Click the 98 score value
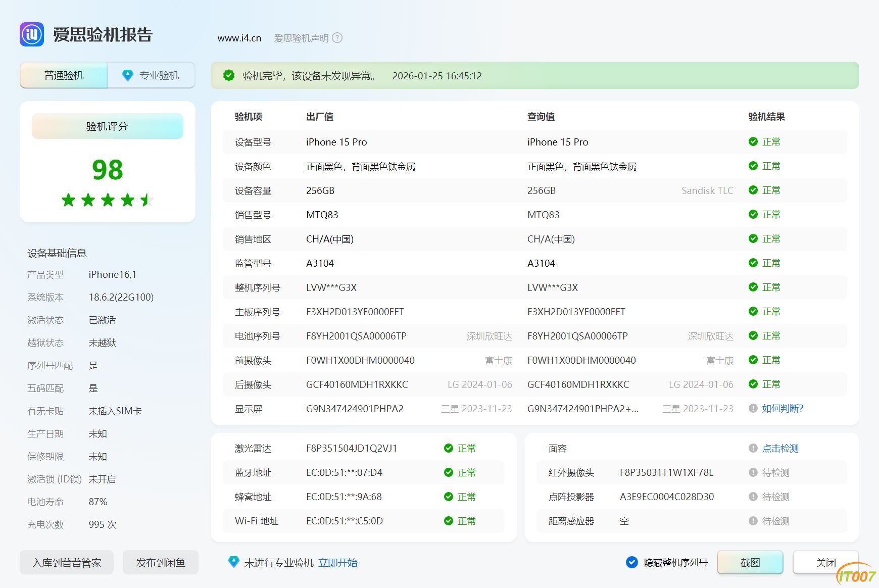This screenshot has height=588, width=879. (x=108, y=170)
